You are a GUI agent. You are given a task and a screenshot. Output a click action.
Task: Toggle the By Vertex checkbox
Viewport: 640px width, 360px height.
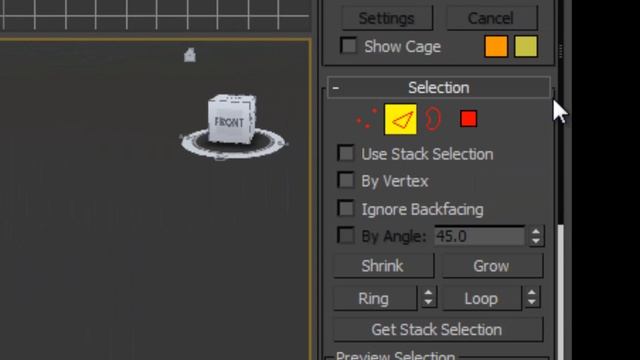click(346, 180)
